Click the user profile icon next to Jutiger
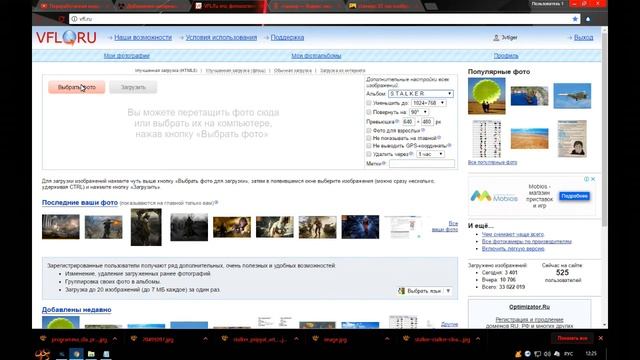The height and width of the screenshot is (360, 640). pos(496,38)
